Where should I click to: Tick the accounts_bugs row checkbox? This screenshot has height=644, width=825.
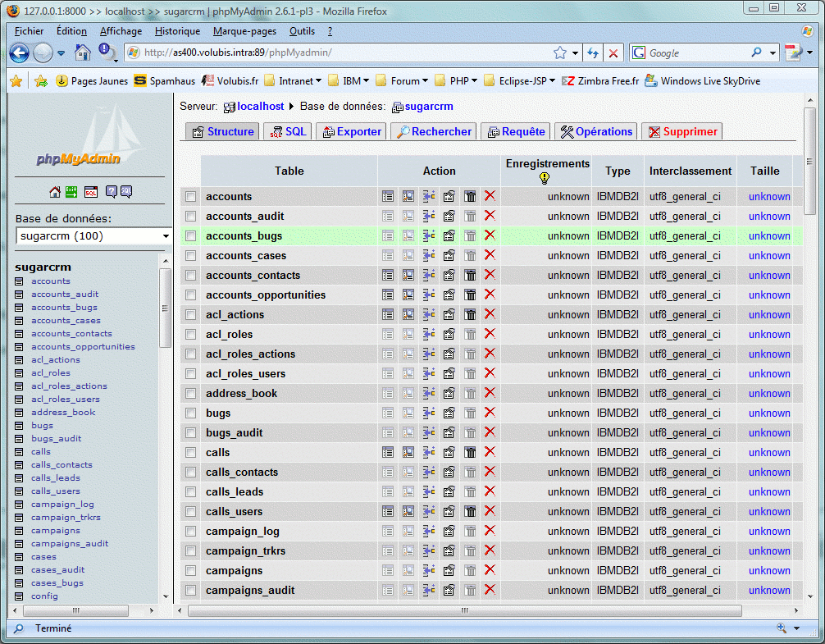pyautogui.click(x=190, y=236)
